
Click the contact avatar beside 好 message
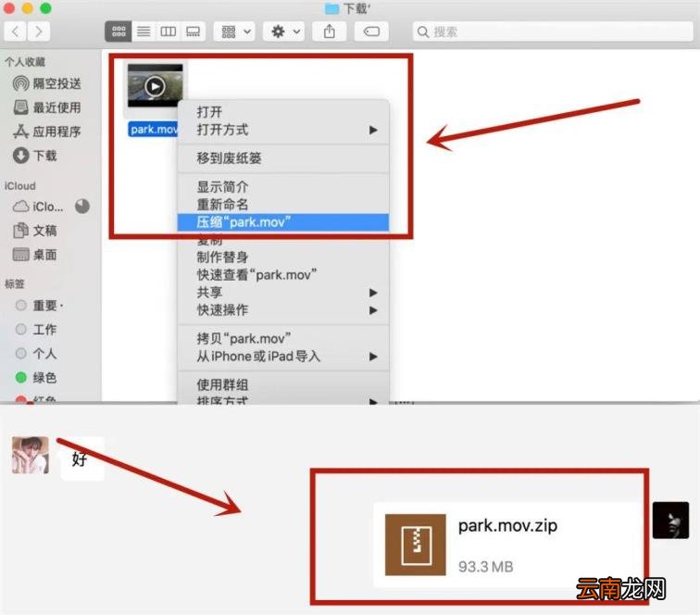tap(31, 455)
